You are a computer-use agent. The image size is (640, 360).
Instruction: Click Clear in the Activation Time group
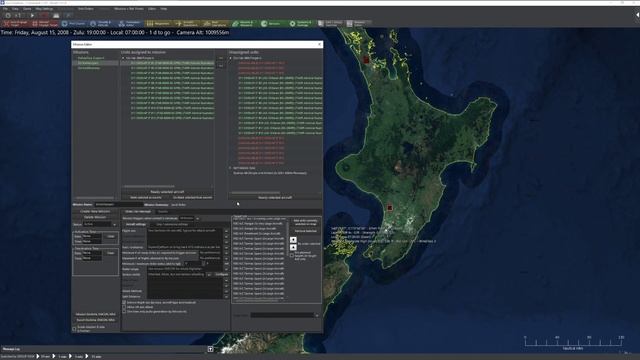[x=111, y=236]
